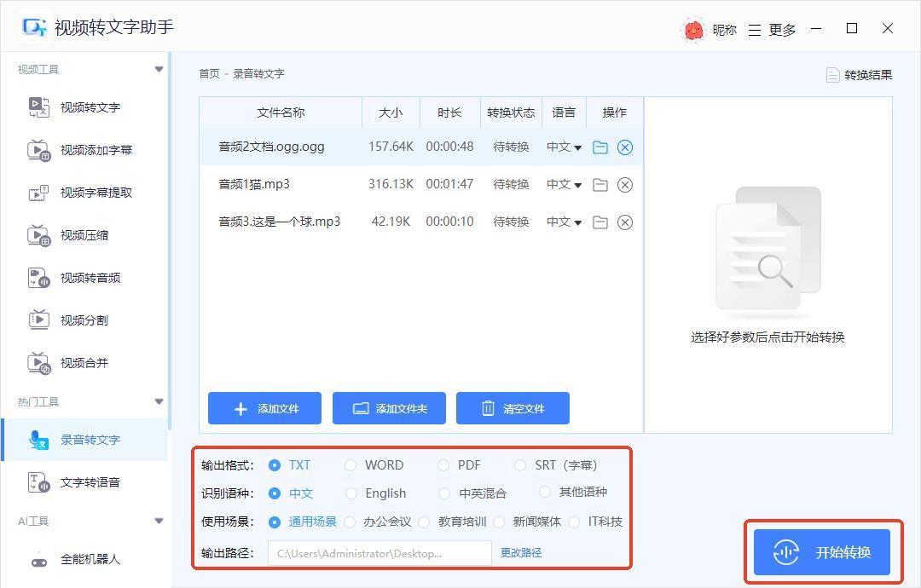Open the 全能机器人 AI tool
Image resolution: width=921 pixels, height=588 pixels.
[90, 559]
